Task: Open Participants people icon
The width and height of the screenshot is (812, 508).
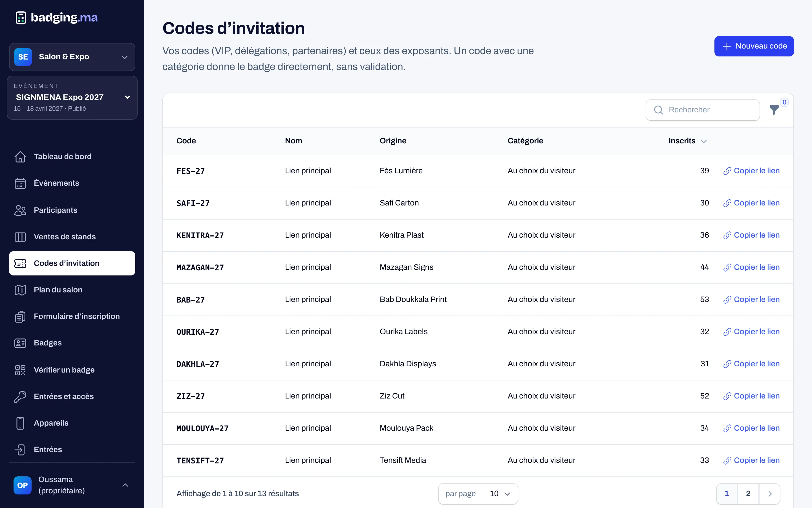Action: pos(20,210)
